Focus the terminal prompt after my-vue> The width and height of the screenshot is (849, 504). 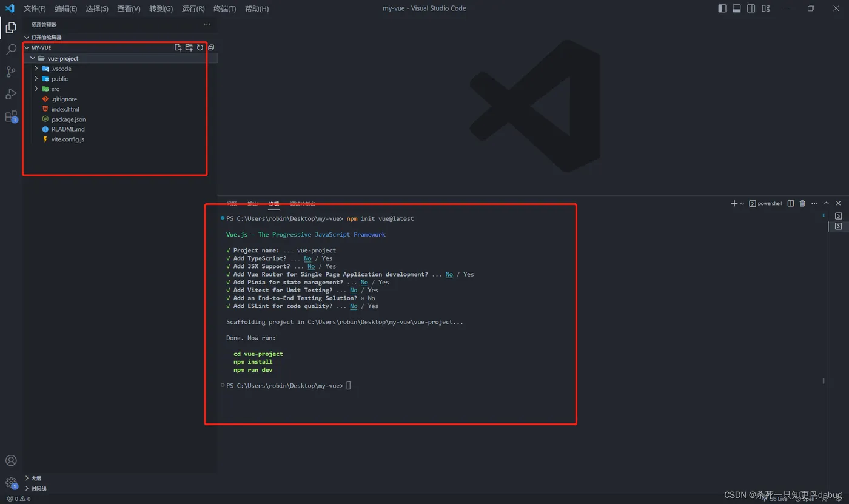349,386
